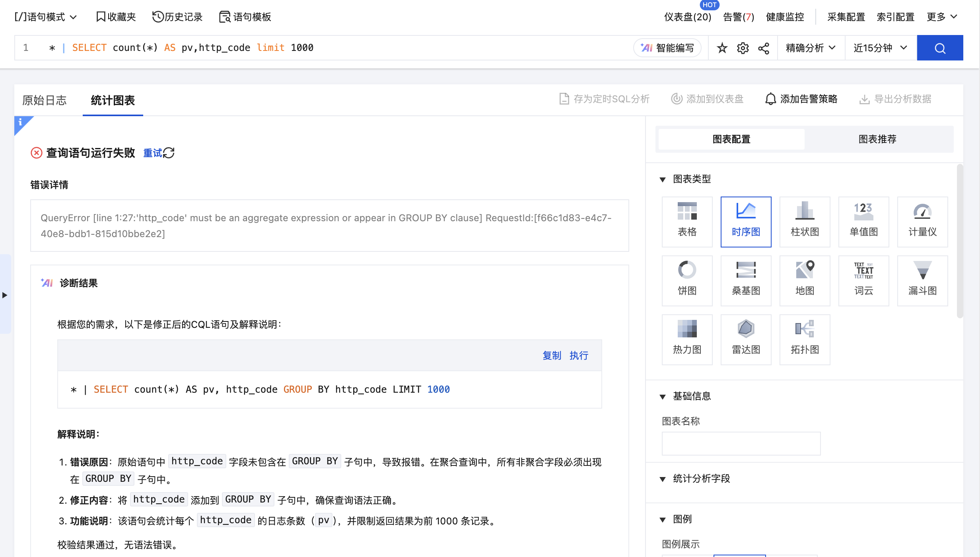Select the gauge (计量仪) chart type

[x=922, y=221]
